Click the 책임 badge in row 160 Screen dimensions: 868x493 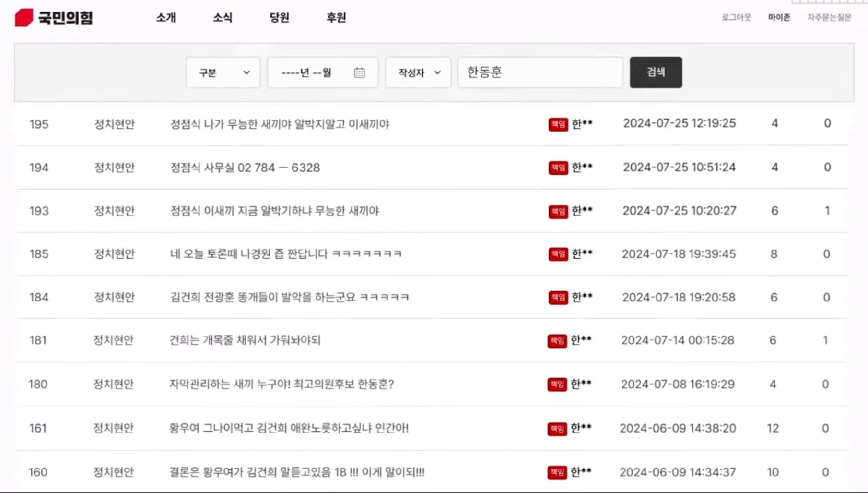557,472
